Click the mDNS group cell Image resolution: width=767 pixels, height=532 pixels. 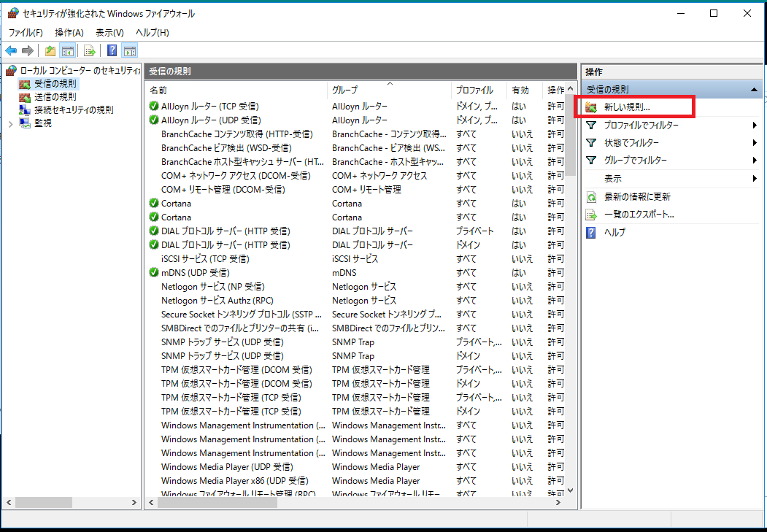(344, 272)
